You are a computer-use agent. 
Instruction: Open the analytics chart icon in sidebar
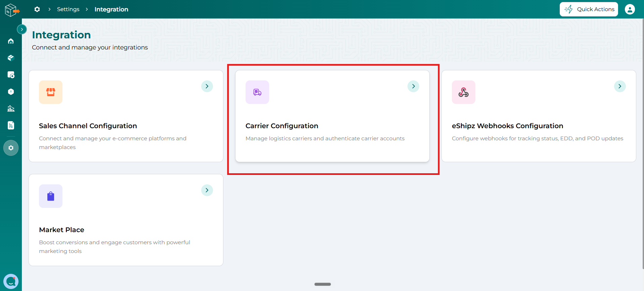pos(11,108)
